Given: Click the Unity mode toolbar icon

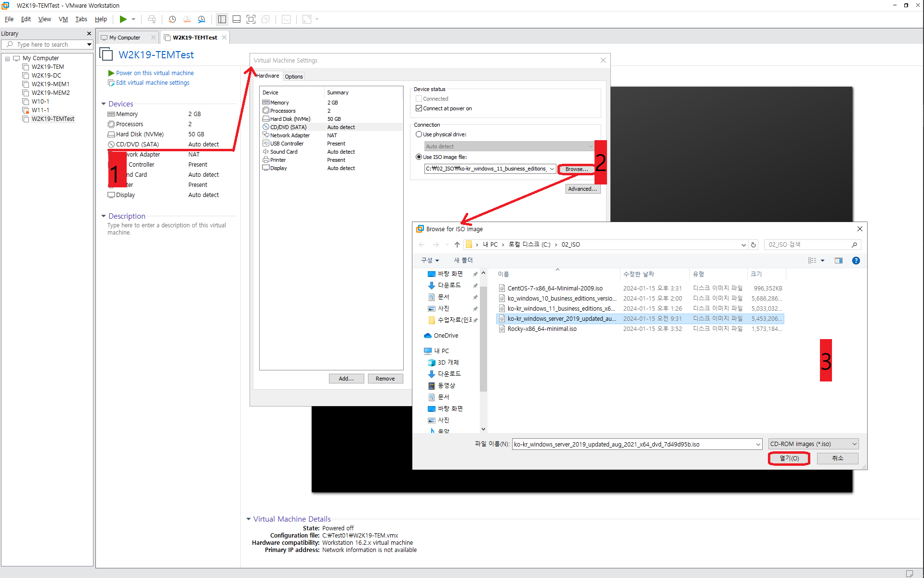Looking at the screenshot, I should click(265, 19).
